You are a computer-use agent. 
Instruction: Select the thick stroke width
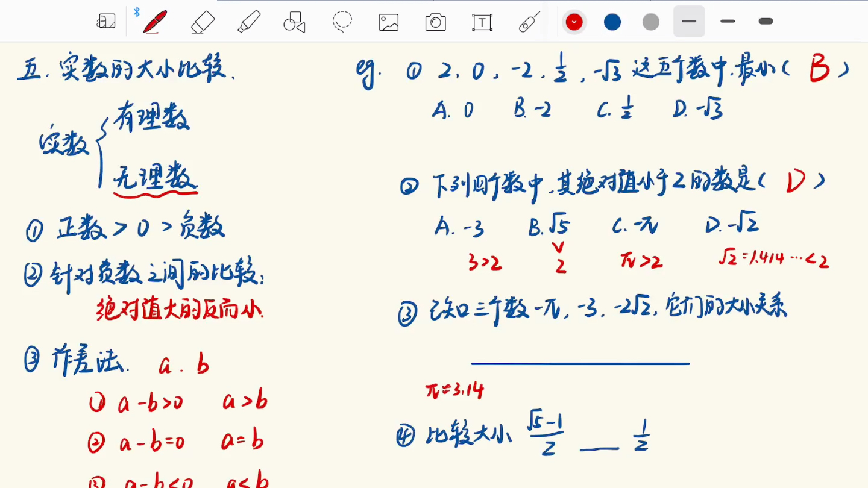coord(765,20)
